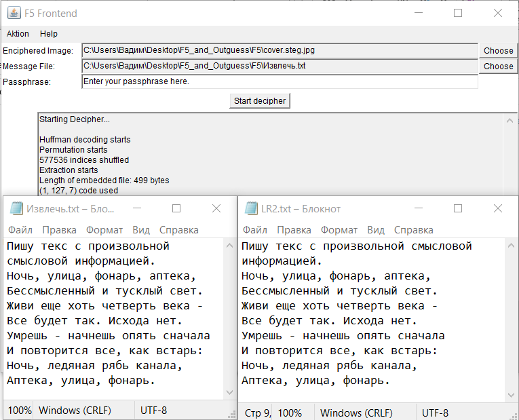This screenshot has height=420, width=519.
Task: Close the F5 Frontend window
Action: (498, 13)
